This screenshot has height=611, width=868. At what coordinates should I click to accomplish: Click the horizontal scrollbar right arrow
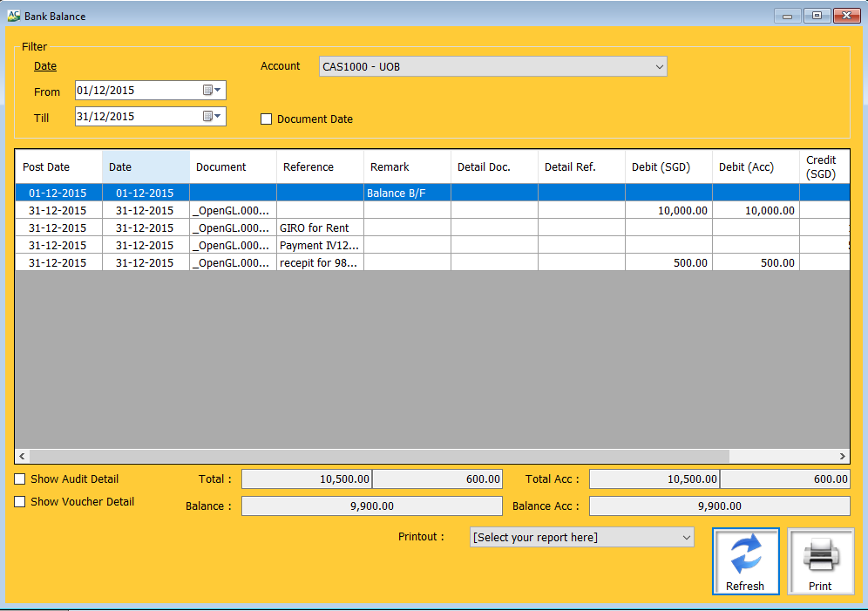(842, 456)
